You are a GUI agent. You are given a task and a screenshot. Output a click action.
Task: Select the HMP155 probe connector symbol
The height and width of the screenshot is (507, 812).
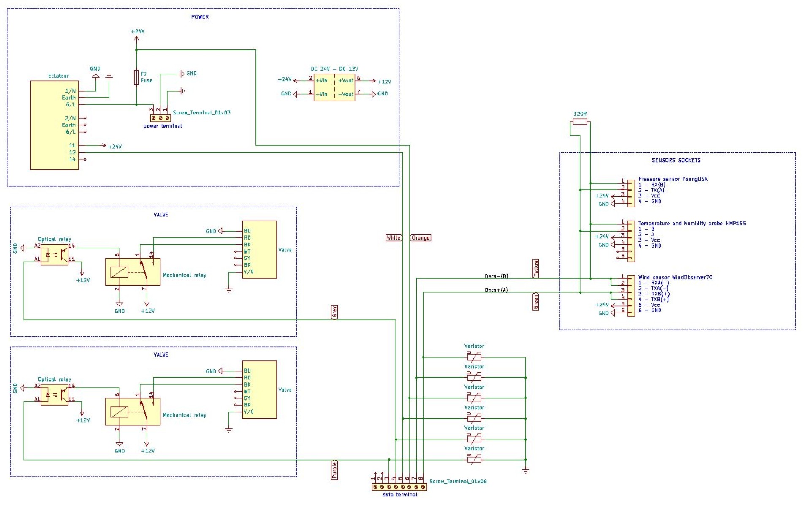tap(631, 241)
